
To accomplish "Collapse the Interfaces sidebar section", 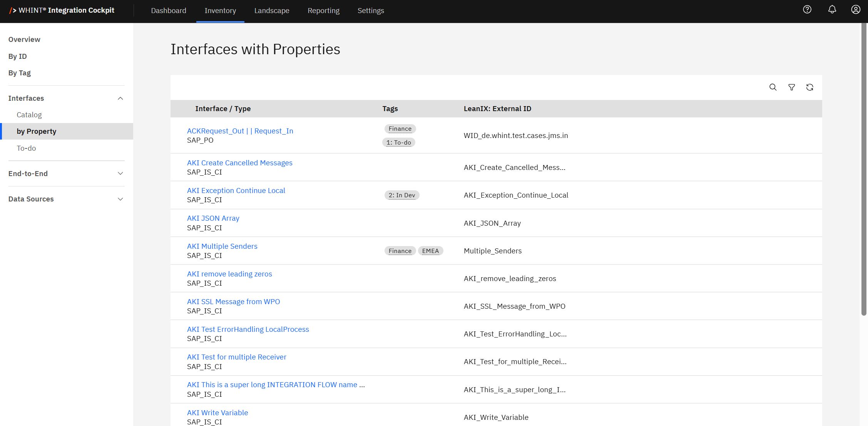I will [x=120, y=98].
